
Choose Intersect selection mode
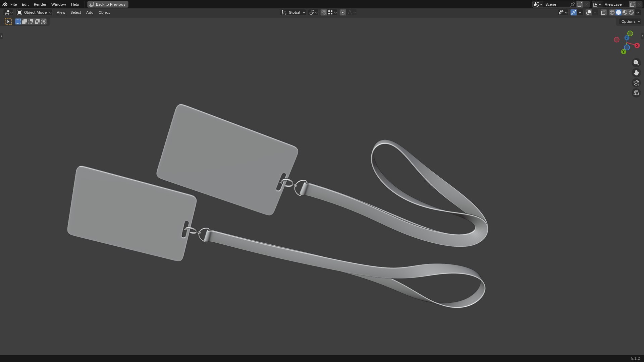click(44, 21)
